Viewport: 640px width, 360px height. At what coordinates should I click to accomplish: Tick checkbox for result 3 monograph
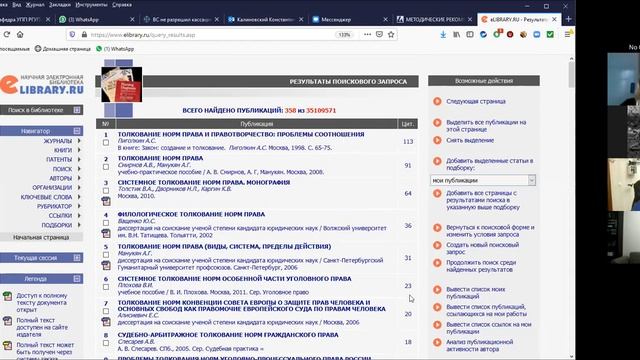[x=106, y=191]
